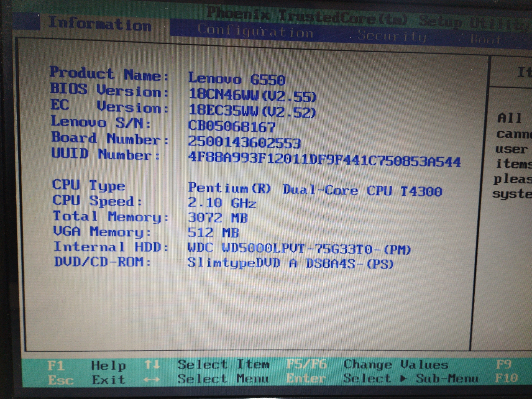
Task: Select the WDC WD5000LPVT drive value
Action: point(299,249)
